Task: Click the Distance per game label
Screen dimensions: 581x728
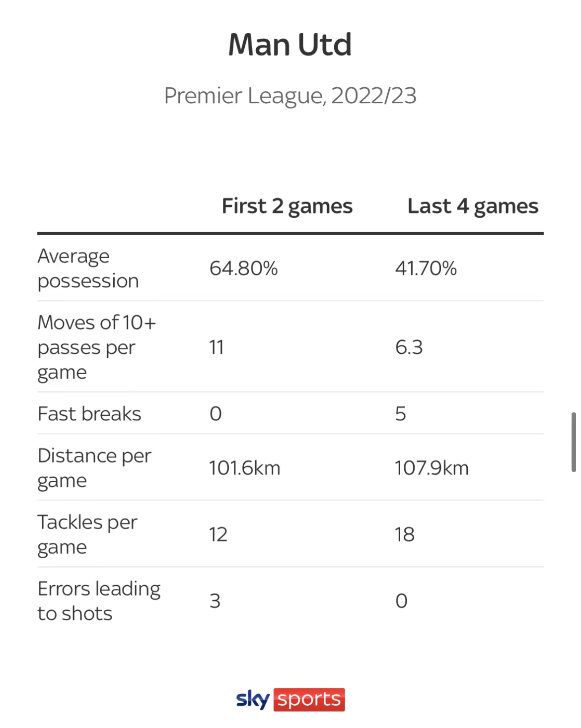Action: tap(94, 468)
